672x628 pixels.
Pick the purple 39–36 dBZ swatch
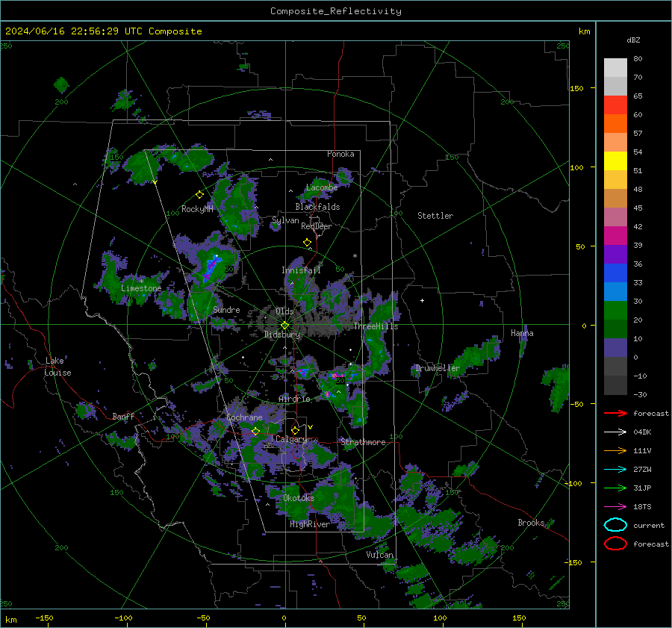tap(615, 255)
